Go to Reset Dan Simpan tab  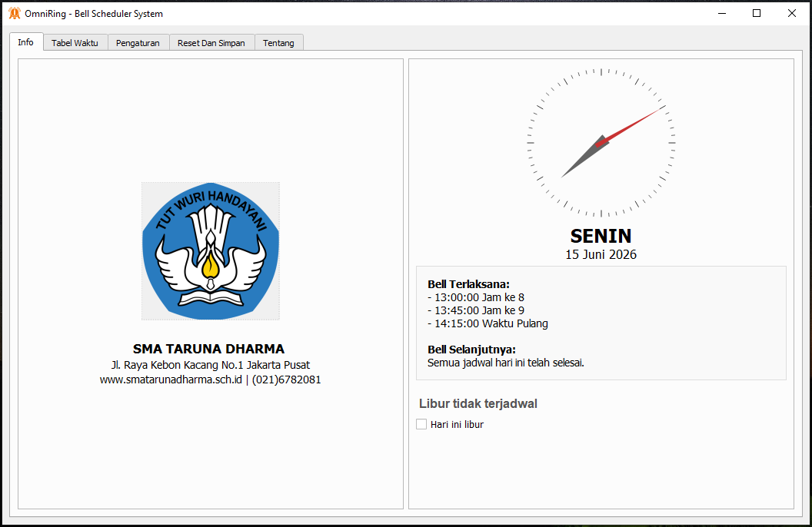(x=211, y=43)
